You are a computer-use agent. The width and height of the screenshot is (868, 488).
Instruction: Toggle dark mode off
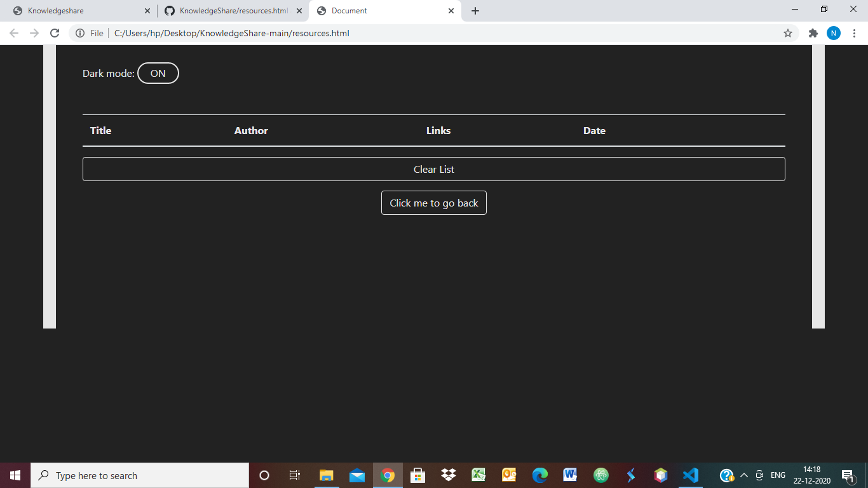[x=158, y=72]
